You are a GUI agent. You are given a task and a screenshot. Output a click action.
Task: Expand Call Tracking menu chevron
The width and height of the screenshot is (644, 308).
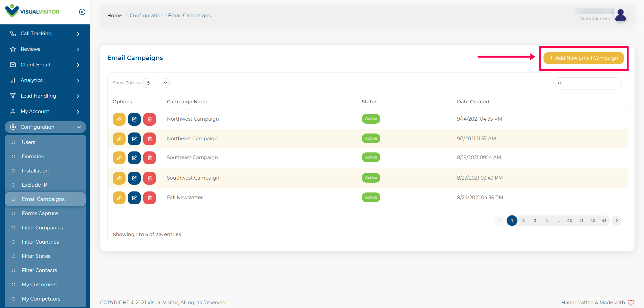[x=78, y=34]
